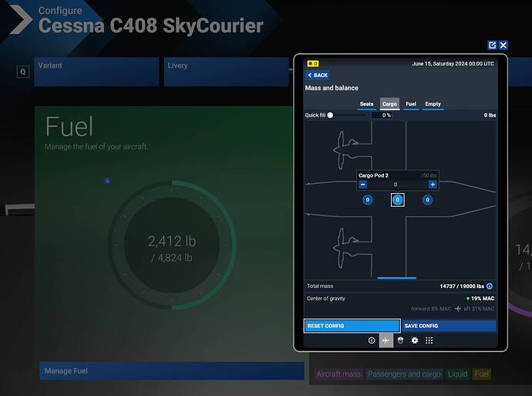Click the date and time text in EFB header
This screenshot has width=532, height=396.
(453, 64)
